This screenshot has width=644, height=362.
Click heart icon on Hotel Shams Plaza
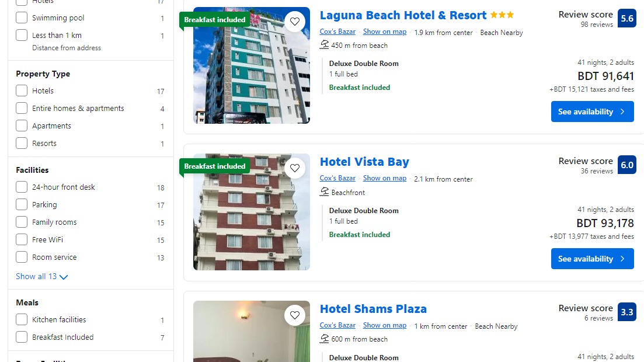click(295, 315)
